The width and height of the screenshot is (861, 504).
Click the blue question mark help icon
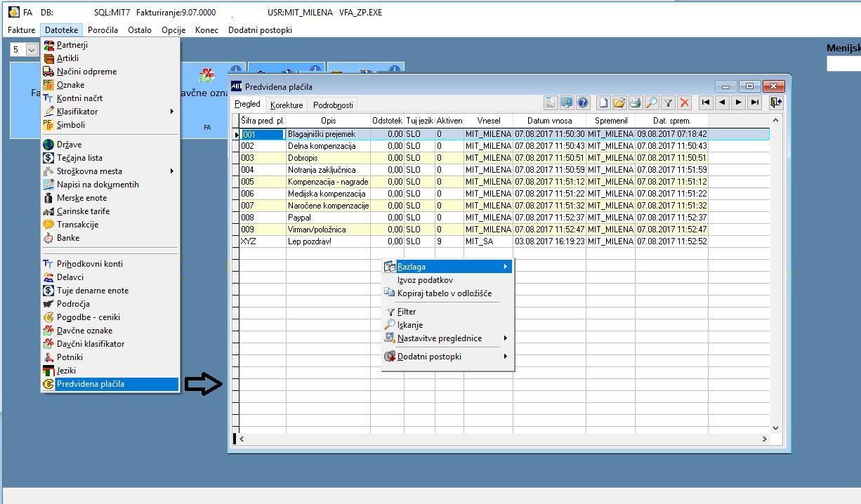582,103
